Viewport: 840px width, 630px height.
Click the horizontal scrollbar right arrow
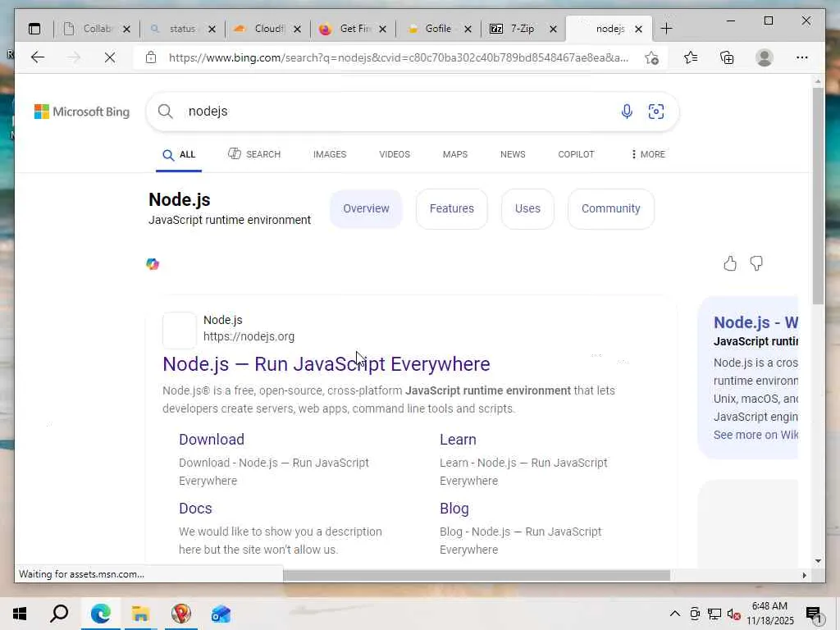804,575
